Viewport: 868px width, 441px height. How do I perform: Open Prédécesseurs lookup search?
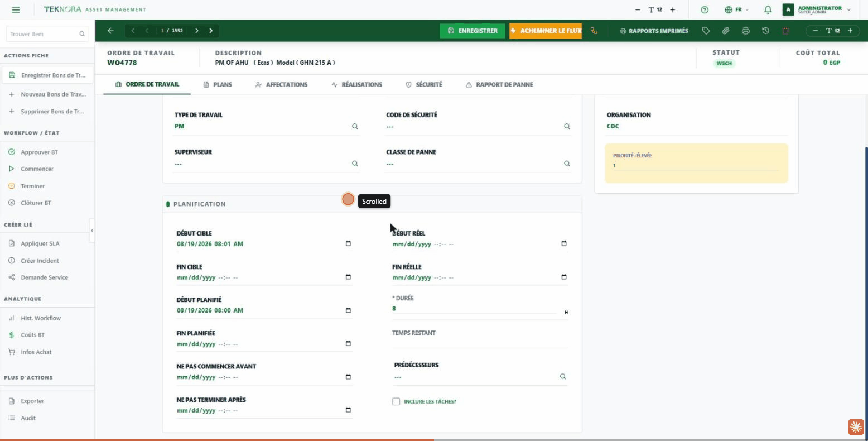563,377
